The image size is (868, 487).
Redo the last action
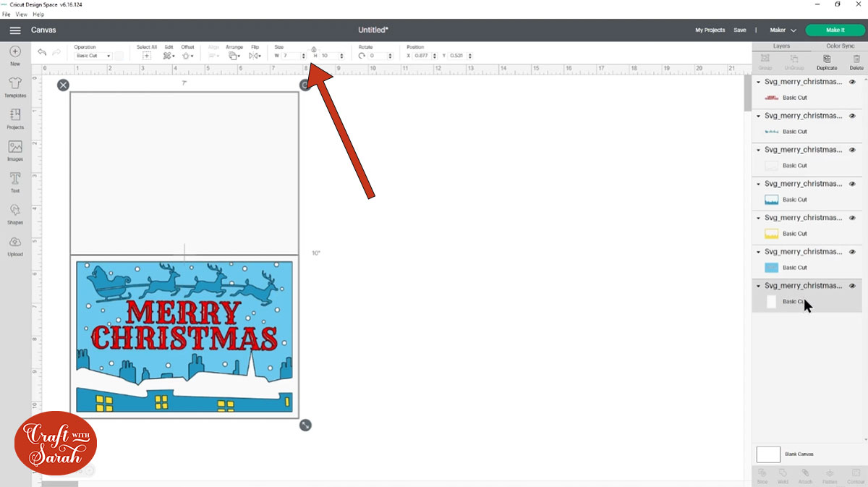tap(56, 52)
